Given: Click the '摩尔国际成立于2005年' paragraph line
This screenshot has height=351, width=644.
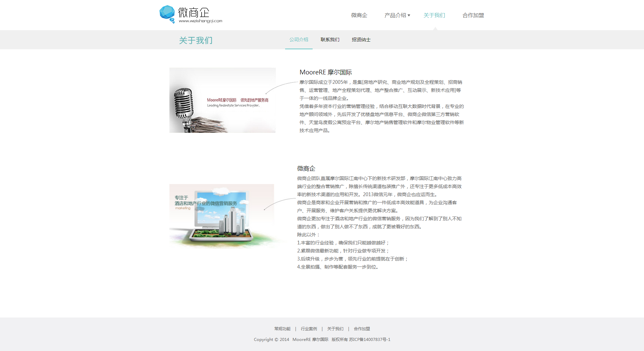Looking at the screenshot, I should point(381,82).
